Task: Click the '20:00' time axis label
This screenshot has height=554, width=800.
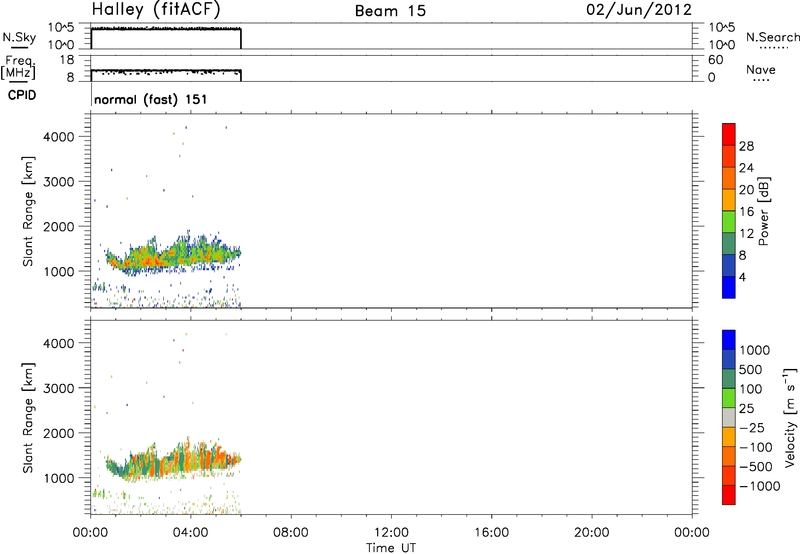Action: [x=592, y=533]
